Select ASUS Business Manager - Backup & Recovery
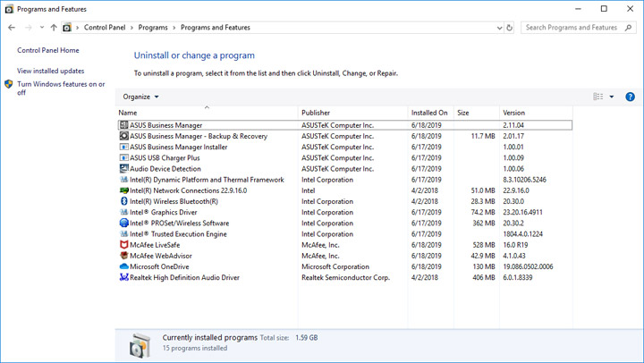Screen dimensions: 644x363 [x=199, y=136]
